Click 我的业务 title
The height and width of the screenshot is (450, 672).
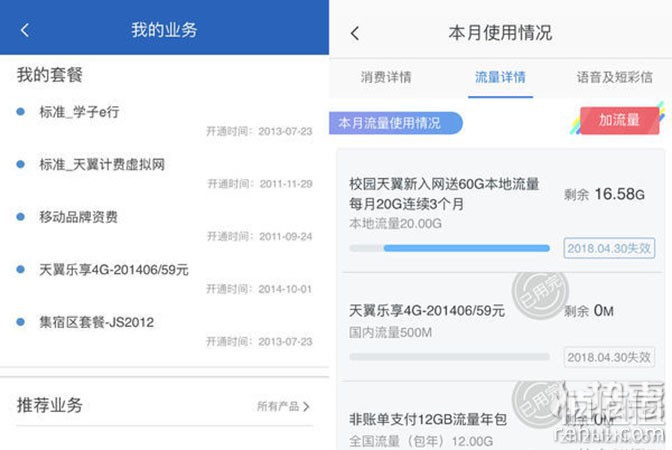(164, 30)
